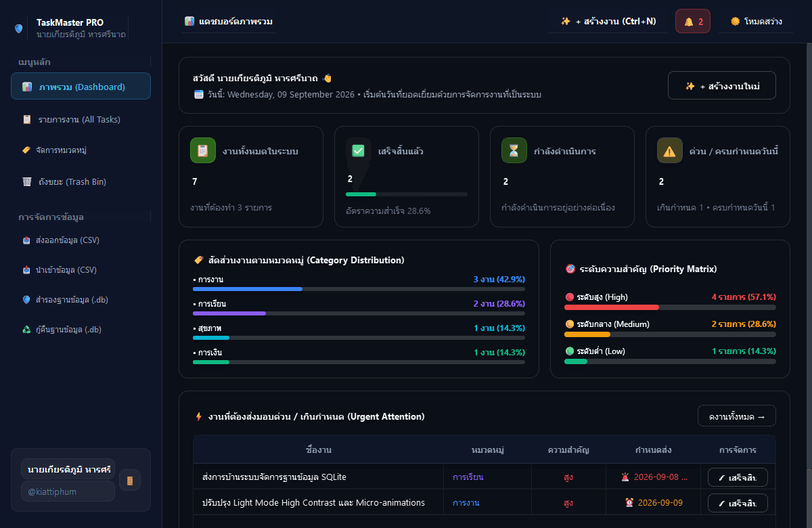Click the นายเกียรติภูมิ profile name box at bottom
The height and width of the screenshot is (528, 812).
(68, 469)
